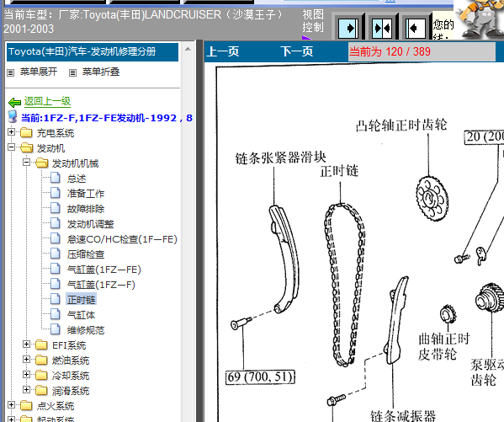Screen dimensions: 504x422
Task: Click the 菜单展开 list icon
Action: 11,72
